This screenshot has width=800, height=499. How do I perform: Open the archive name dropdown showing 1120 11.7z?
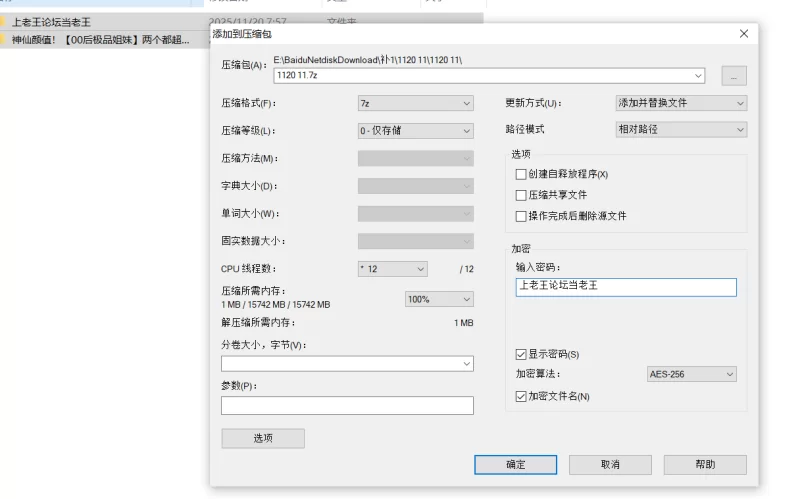pyautogui.click(x=489, y=76)
